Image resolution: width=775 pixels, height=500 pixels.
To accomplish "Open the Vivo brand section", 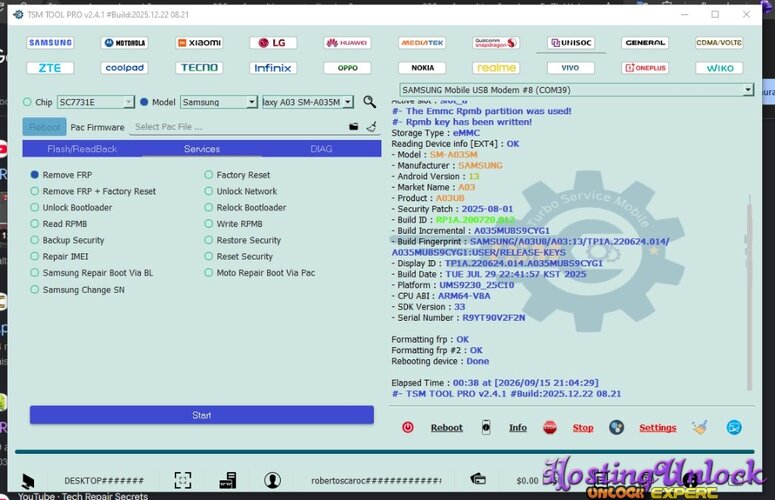I will coord(571,68).
